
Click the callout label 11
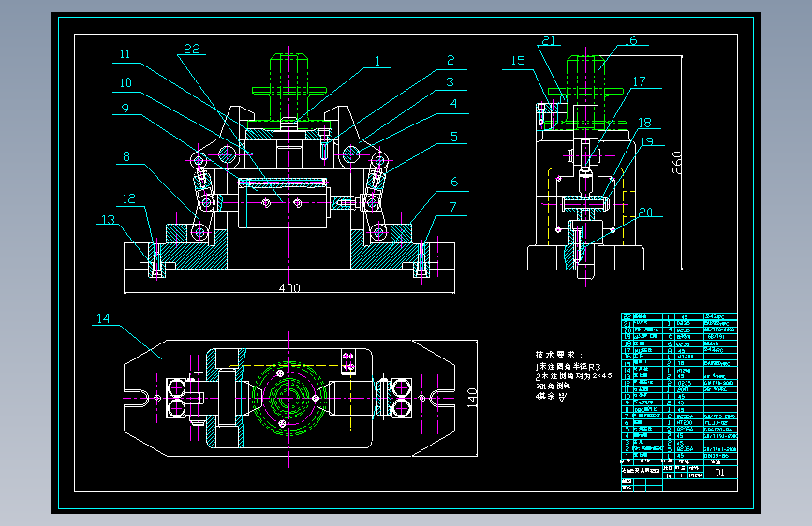pyautogui.click(x=125, y=54)
